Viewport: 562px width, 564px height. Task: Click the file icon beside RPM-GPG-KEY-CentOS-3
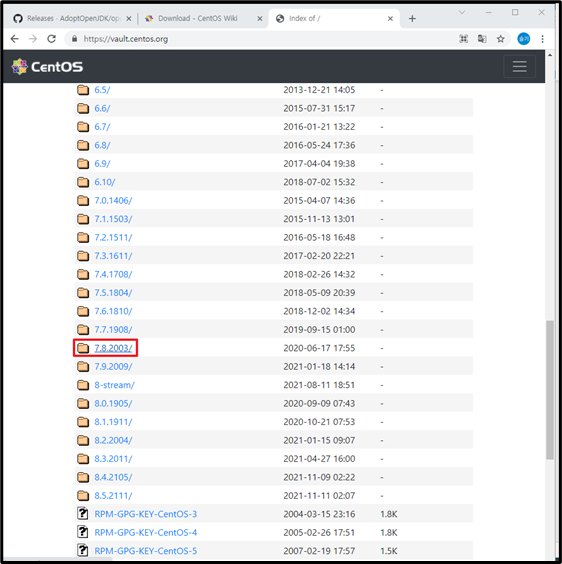tap(83, 514)
